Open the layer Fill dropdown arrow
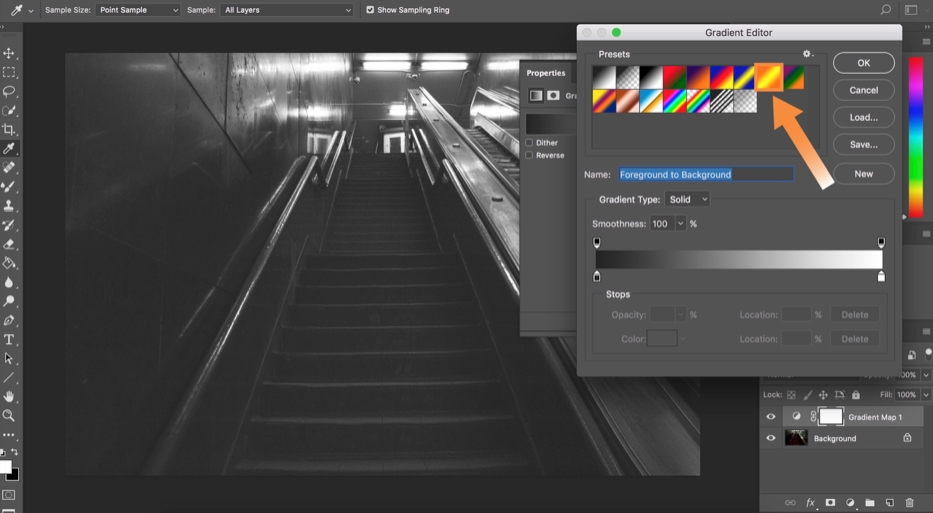Image resolution: width=933 pixels, height=513 pixels. click(x=926, y=395)
